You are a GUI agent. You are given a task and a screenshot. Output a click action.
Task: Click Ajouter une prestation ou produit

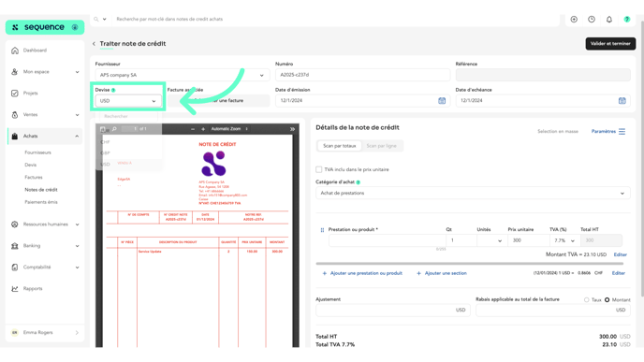coord(362,273)
